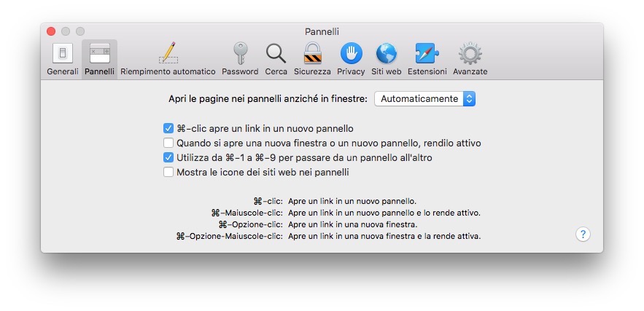This screenshot has height=311, width=644.
Task: Click the '⌘–Opzione-Maiuscole-clic:' shortcut label
Action: pyautogui.click(x=229, y=236)
